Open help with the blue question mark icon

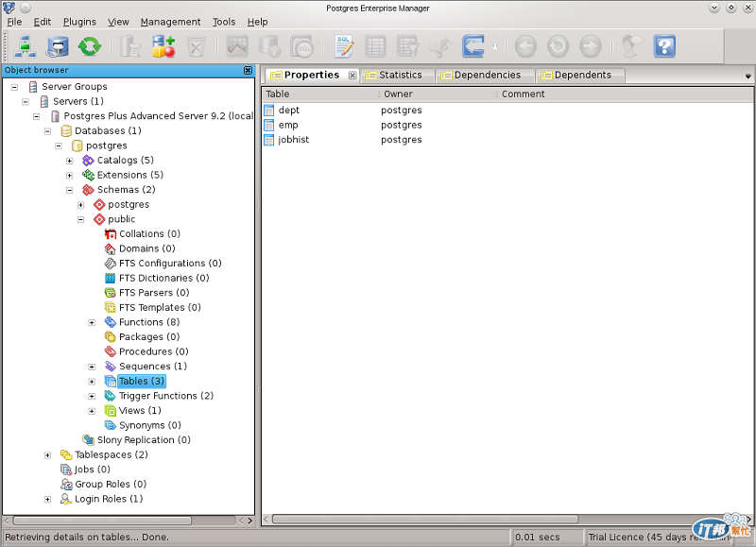pos(664,46)
